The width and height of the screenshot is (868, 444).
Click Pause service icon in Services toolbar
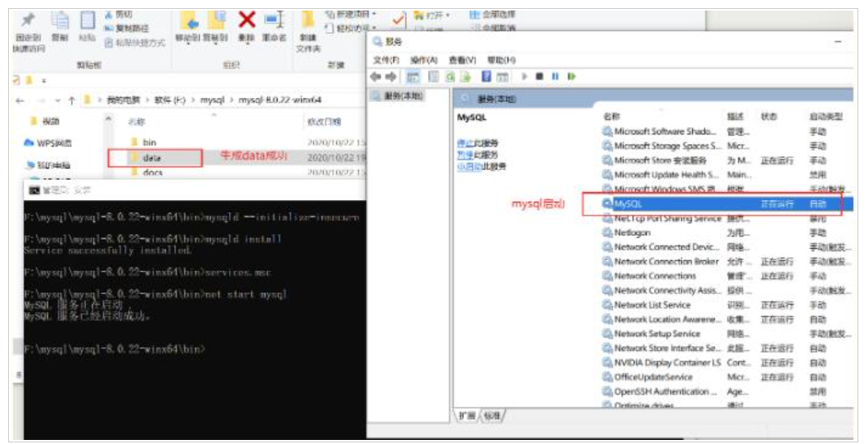[555, 76]
